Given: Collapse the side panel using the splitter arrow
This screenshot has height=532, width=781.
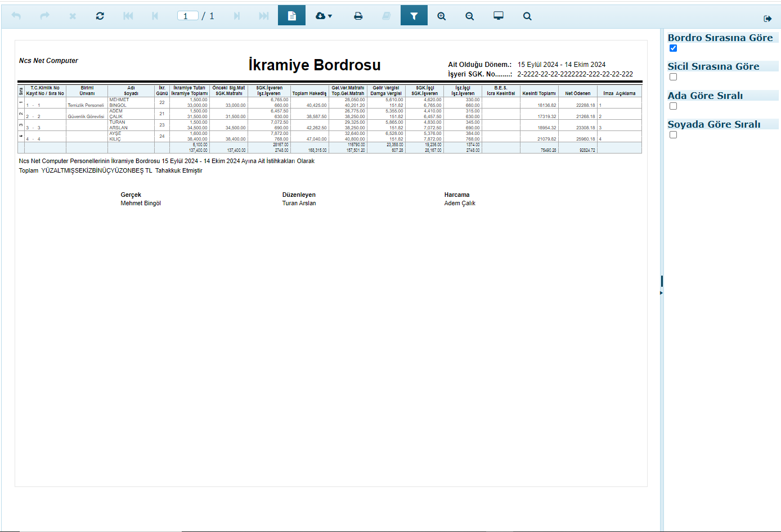Looking at the screenshot, I should coord(661,292).
